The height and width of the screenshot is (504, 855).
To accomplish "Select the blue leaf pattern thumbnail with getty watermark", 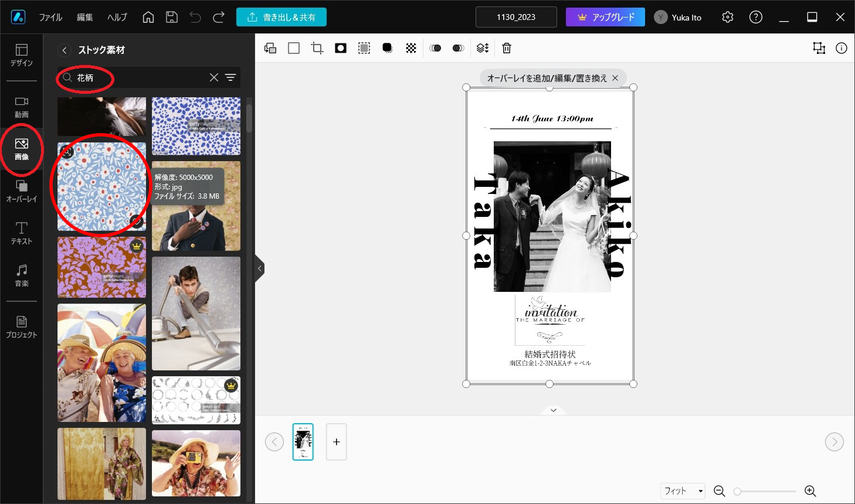I will (196, 126).
